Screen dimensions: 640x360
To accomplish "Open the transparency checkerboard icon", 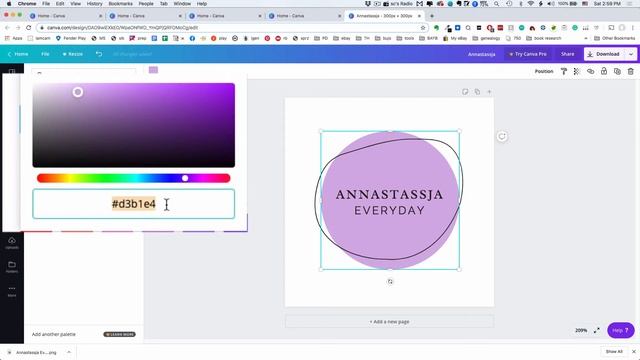I will coord(577,71).
